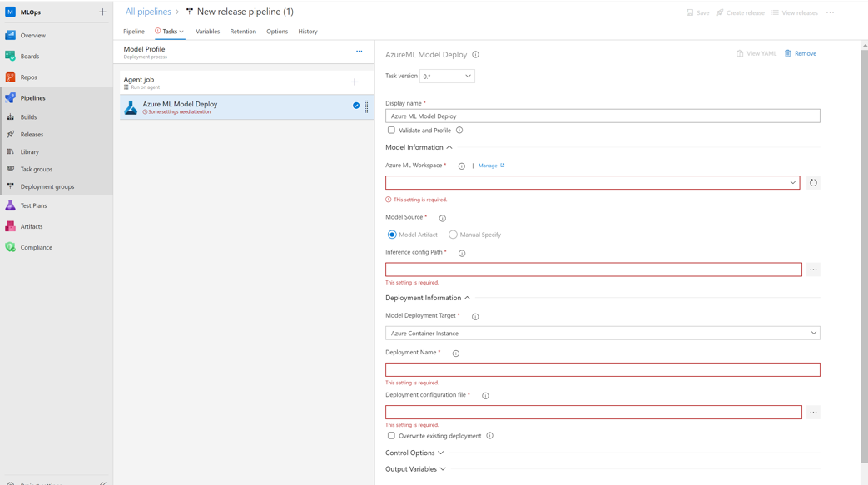Show info for Model Deployment Target
The height and width of the screenshot is (485, 868).
[475, 317]
